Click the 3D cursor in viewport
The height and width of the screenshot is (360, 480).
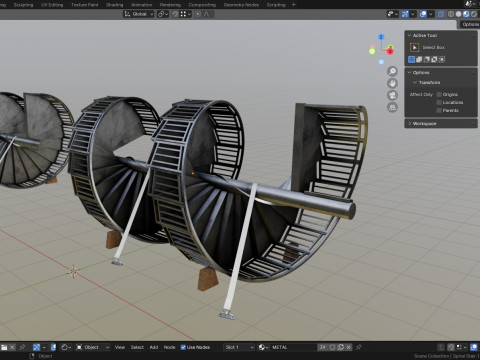click(x=73, y=272)
